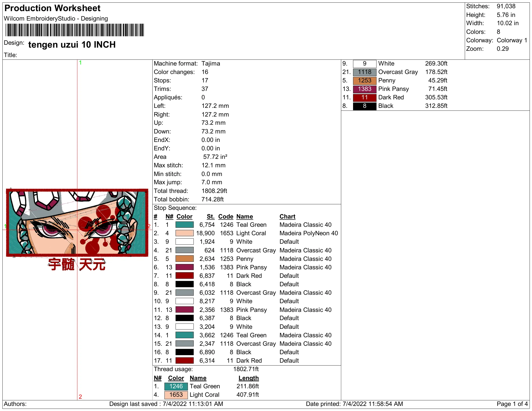Click stitch count 8,217 in stop 10
This screenshot has height=411, width=532.
[x=207, y=301]
